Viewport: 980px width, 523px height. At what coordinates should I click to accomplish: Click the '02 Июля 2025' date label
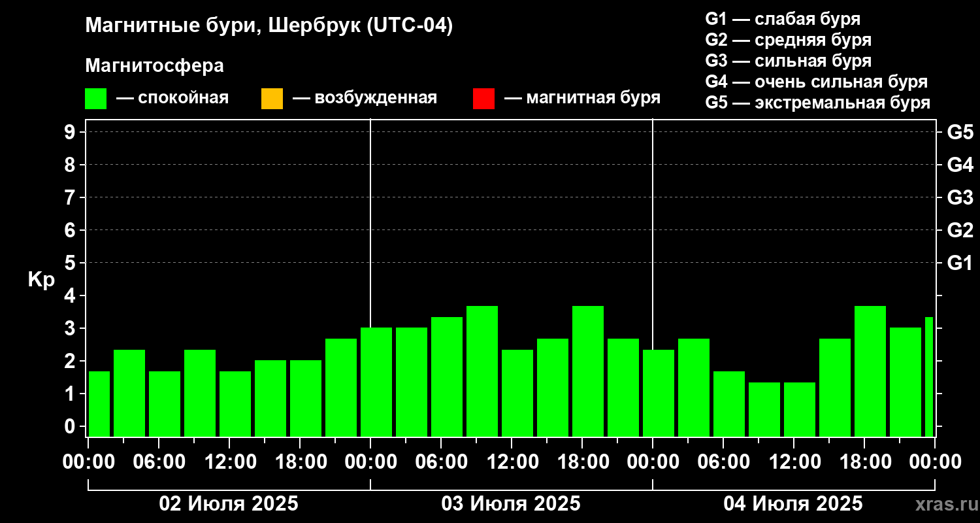pyautogui.click(x=229, y=504)
